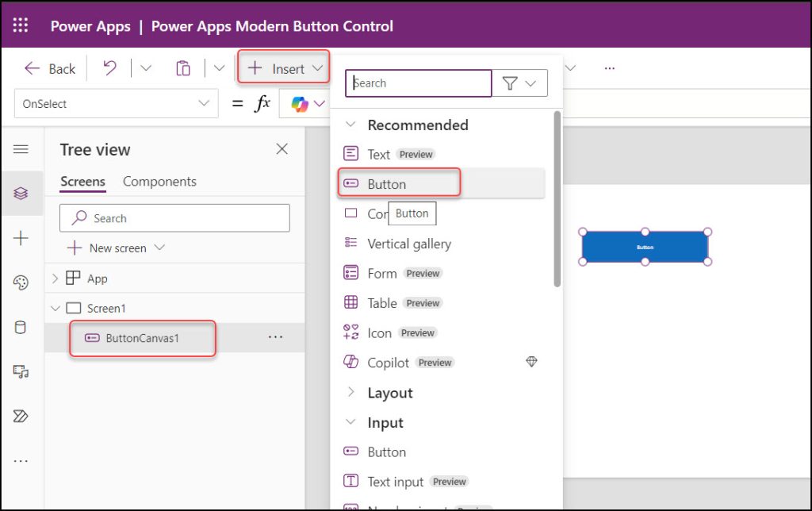
Task: Expand the App tree node
Action: [x=55, y=279]
